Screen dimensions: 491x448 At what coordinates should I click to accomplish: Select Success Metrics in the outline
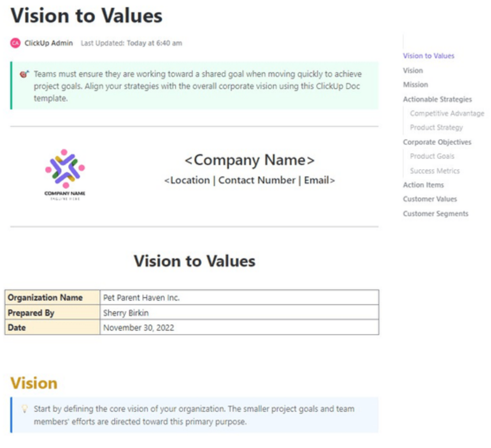(435, 171)
